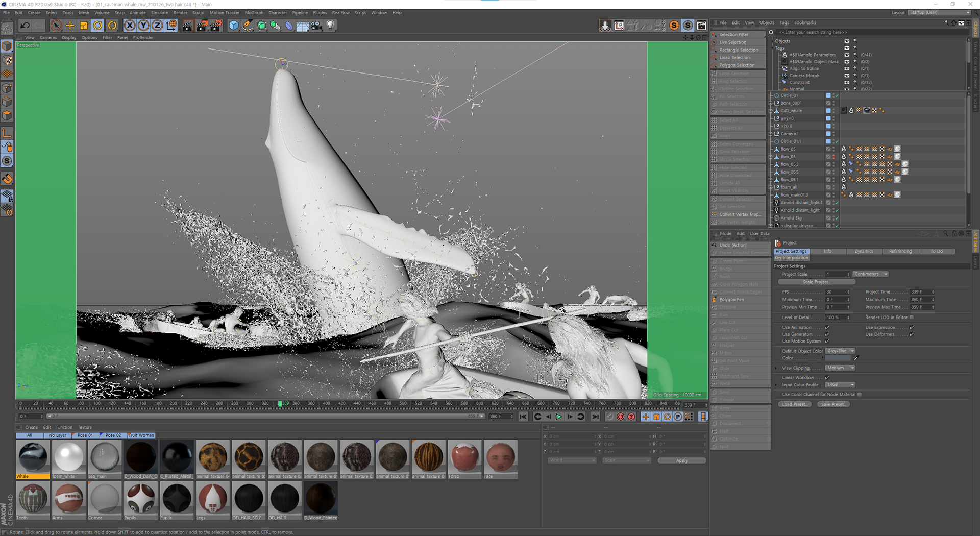The image size is (980, 536).
Task: Toggle the Y axis lock
Action: pyautogui.click(x=144, y=26)
